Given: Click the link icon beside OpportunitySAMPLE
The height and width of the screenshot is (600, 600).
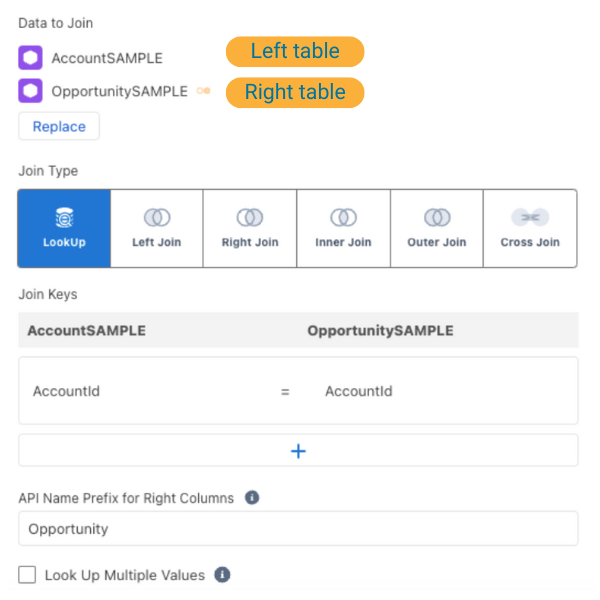Looking at the screenshot, I should 204,91.
